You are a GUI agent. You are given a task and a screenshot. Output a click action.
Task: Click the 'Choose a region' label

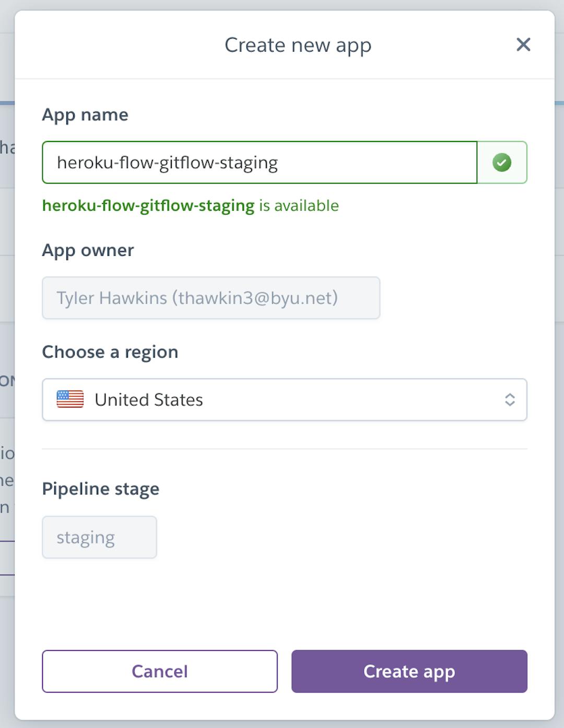(x=110, y=352)
